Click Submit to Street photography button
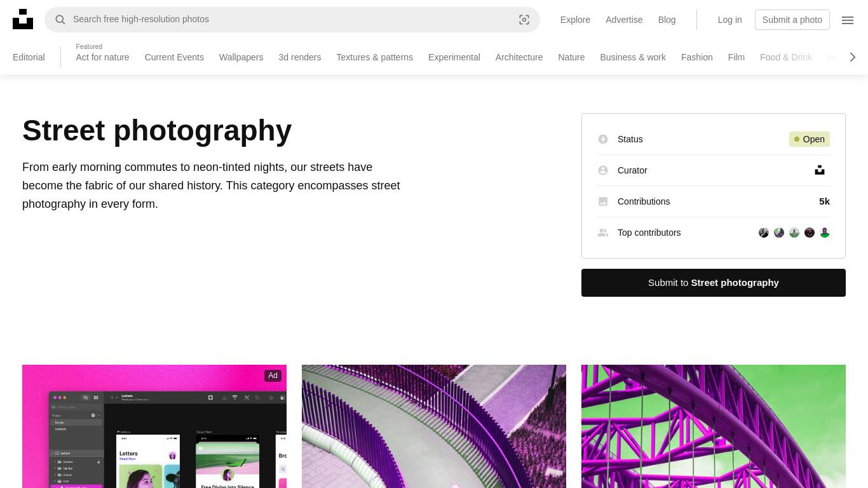868x488 pixels. click(x=713, y=283)
